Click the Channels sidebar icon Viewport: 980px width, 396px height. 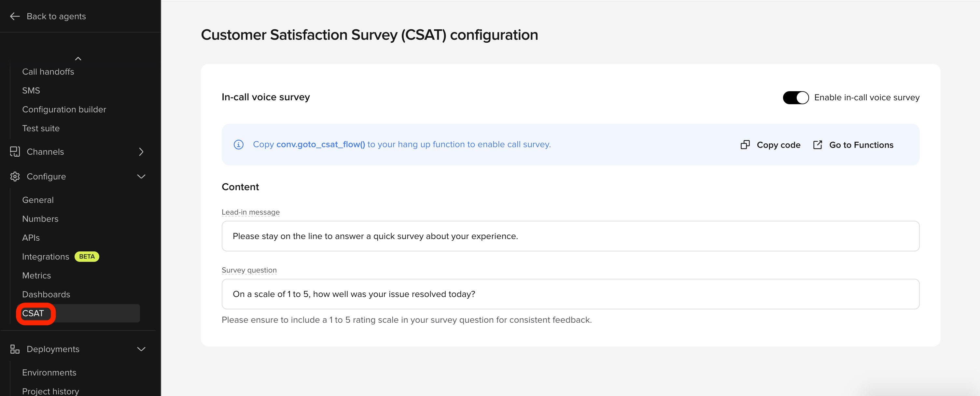coord(14,152)
